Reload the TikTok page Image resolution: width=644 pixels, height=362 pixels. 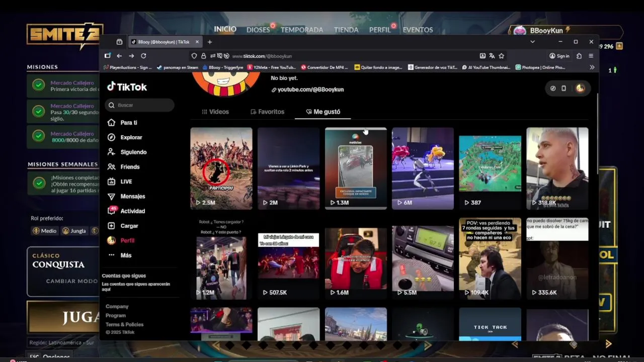point(143,56)
